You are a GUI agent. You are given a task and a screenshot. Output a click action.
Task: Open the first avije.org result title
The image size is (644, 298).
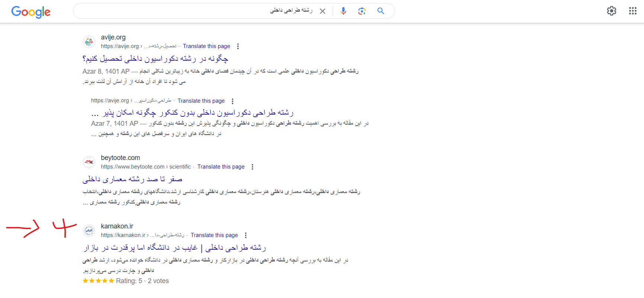tap(155, 59)
